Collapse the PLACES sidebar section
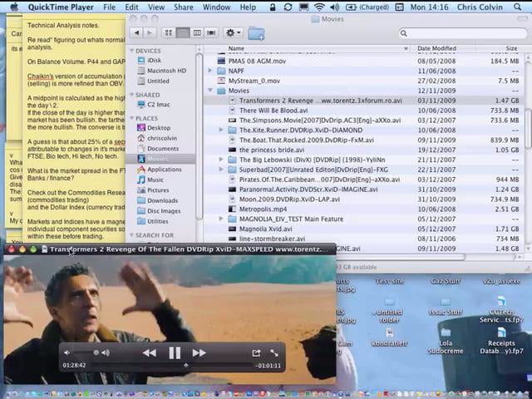The height and width of the screenshot is (399, 532). pos(132,118)
